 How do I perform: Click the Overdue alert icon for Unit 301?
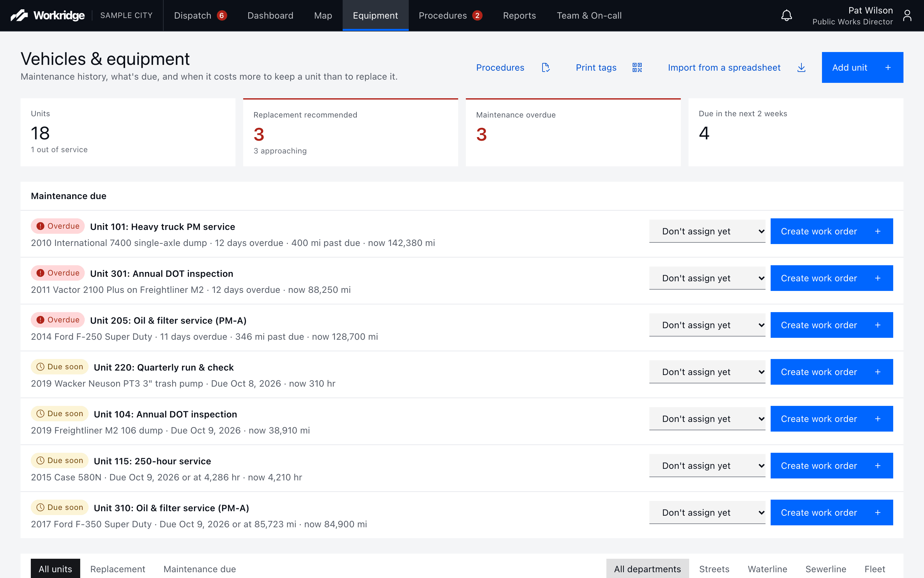(40, 273)
